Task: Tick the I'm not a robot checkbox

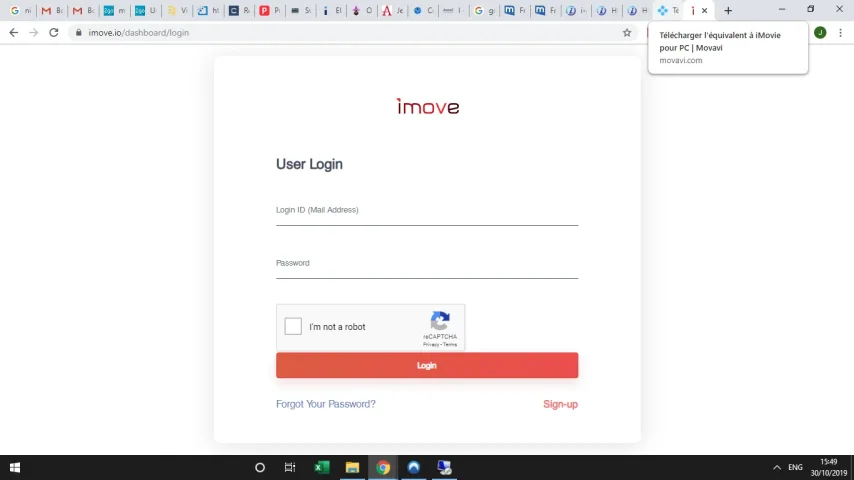Action: (x=293, y=326)
